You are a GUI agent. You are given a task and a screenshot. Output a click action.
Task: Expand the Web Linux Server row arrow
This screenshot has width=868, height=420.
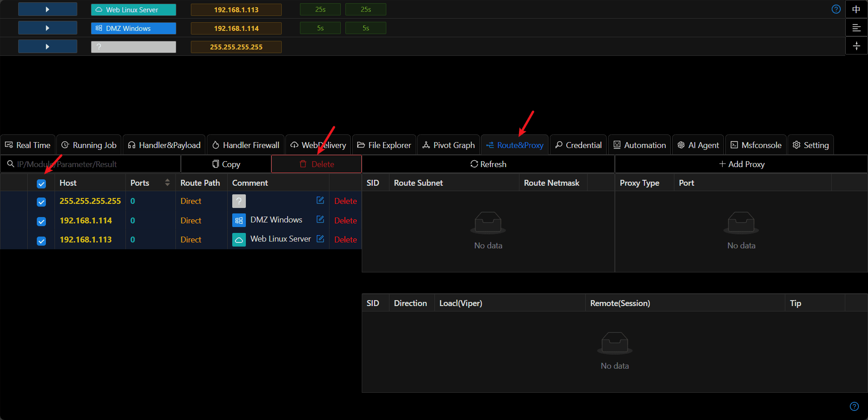click(x=47, y=9)
